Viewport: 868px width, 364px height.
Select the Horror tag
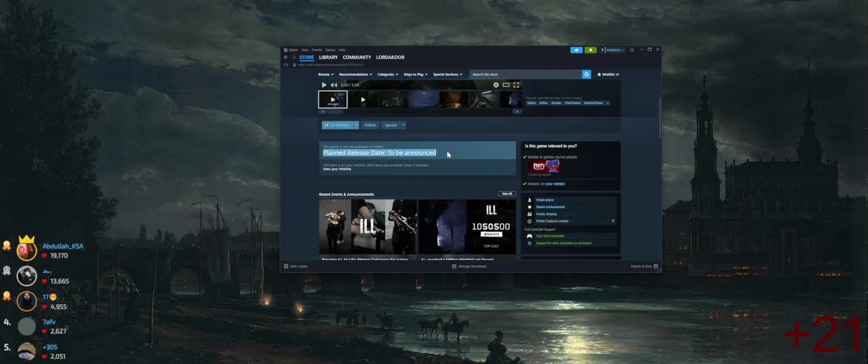point(532,103)
